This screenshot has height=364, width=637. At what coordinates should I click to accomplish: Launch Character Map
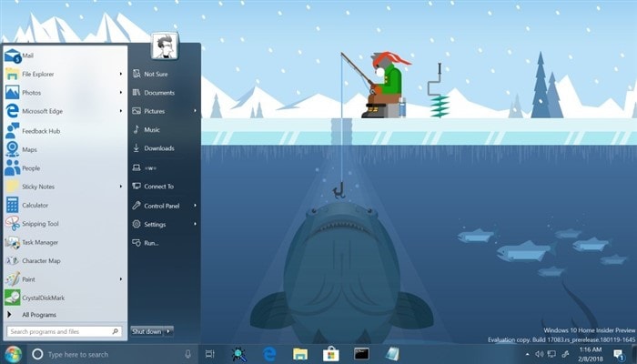[x=65, y=261]
